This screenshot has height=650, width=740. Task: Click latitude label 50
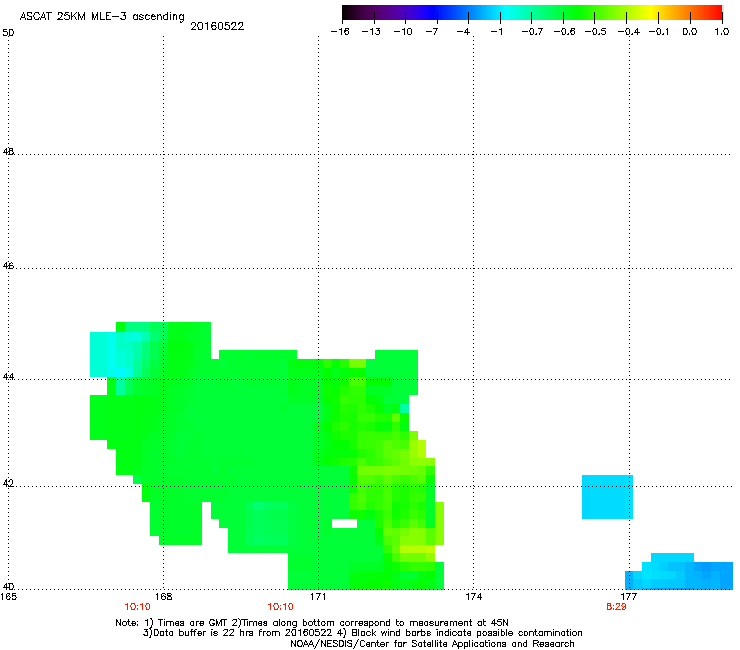coord(8,33)
